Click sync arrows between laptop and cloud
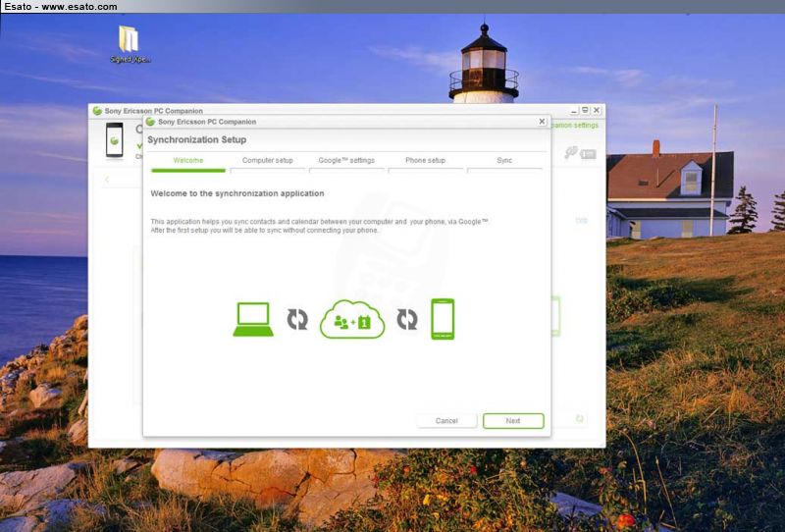This screenshot has width=785, height=532. click(297, 320)
